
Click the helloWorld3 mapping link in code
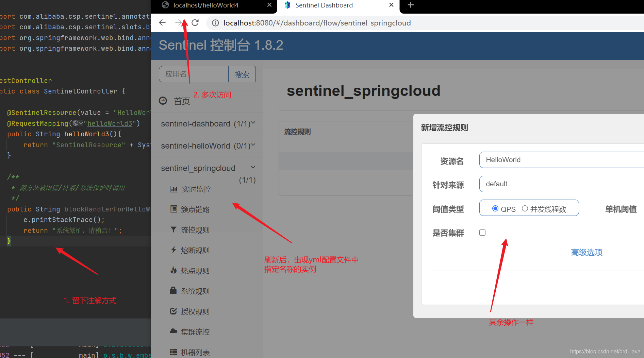(110, 123)
